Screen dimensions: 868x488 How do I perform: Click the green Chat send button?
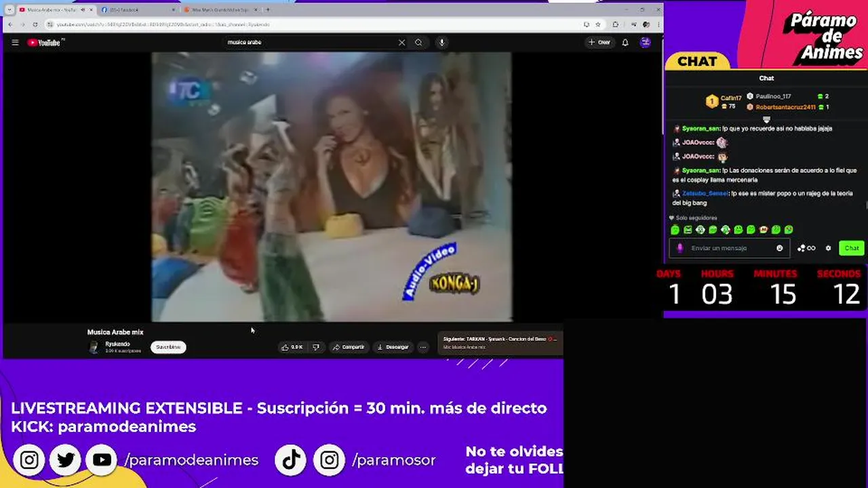point(852,248)
